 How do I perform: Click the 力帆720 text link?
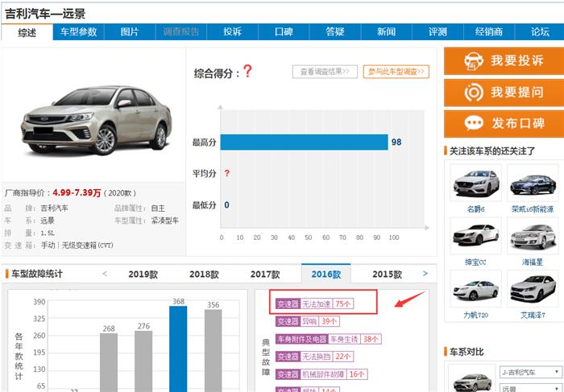pos(475,315)
